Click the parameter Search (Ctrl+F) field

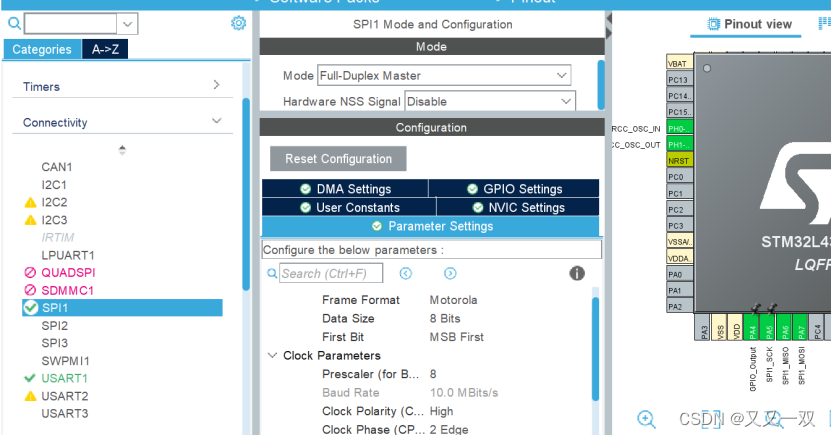click(331, 273)
